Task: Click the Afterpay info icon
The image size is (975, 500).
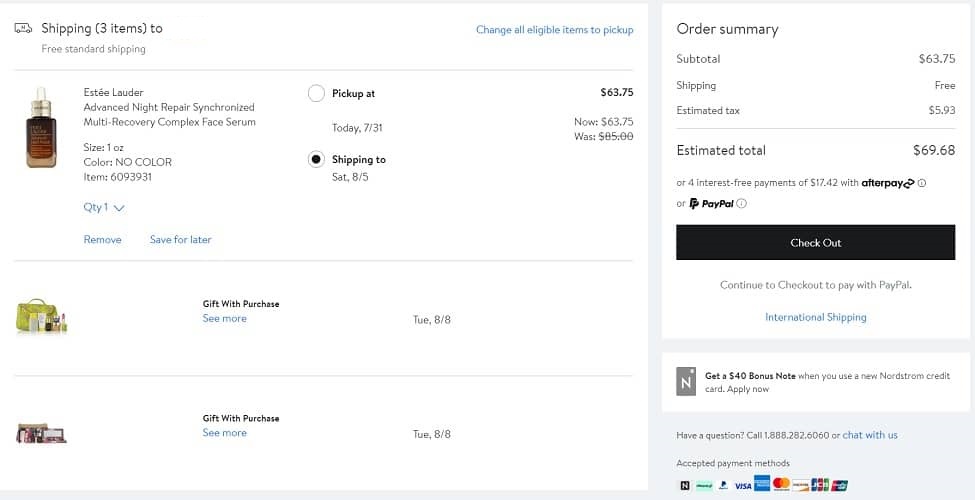Action: [922, 183]
